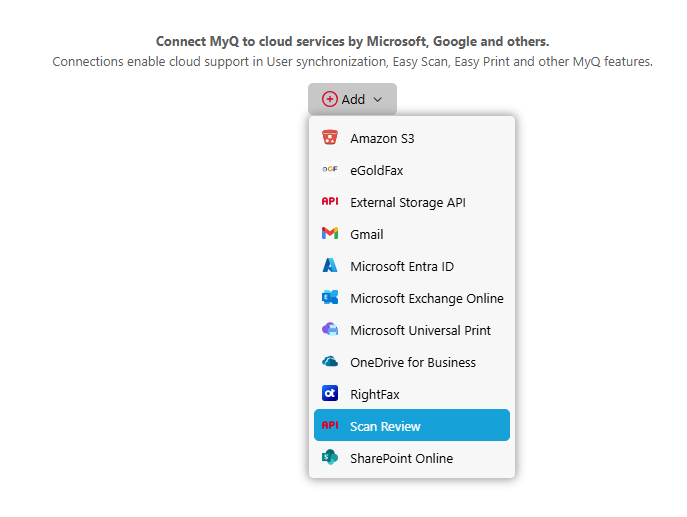The width and height of the screenshot is (687, 517).
Task: Click the red plus circle icon in Add
Action: click(329, 99)
